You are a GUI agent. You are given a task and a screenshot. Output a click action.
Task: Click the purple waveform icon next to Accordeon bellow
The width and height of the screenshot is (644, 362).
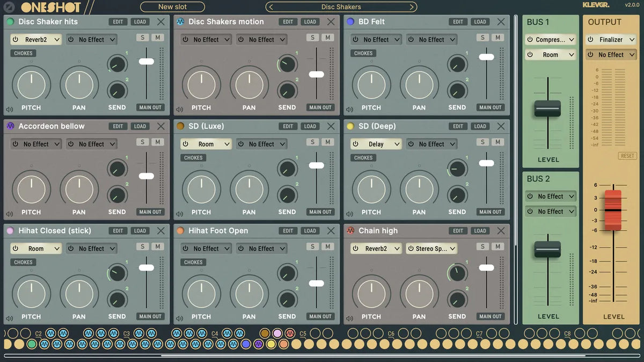(x=10, y=126)
